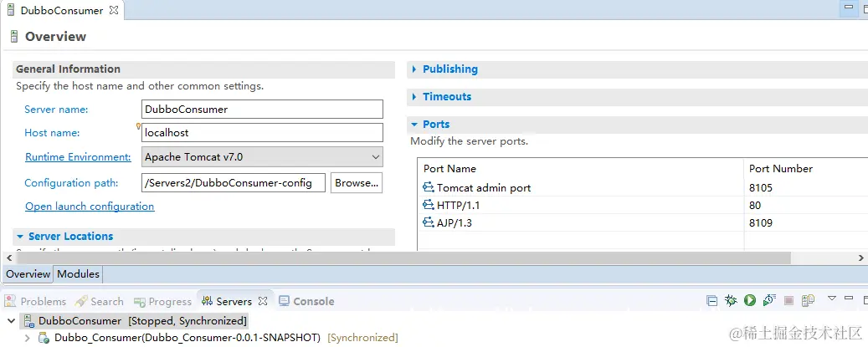Expand the Dubbo_Consumer module node
This screenshot has width=868, height=347.
[x=27, y=338]
